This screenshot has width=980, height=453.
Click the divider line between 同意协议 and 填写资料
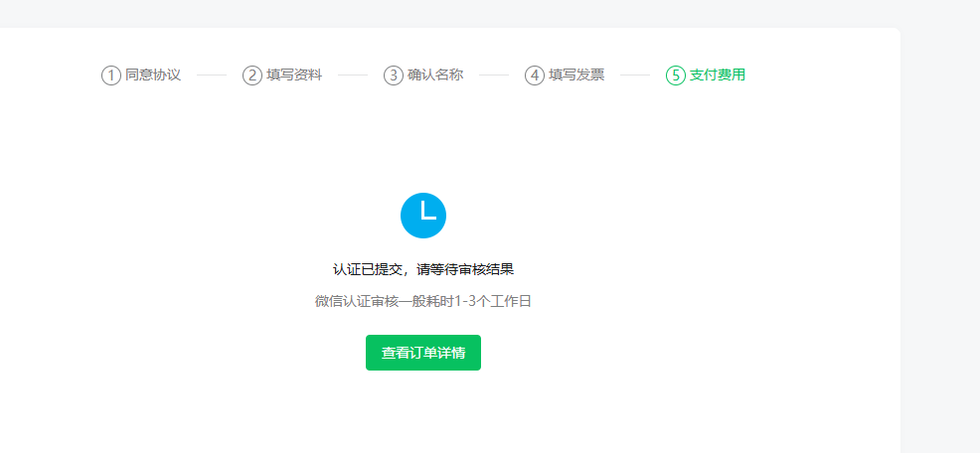pos(212,75)
